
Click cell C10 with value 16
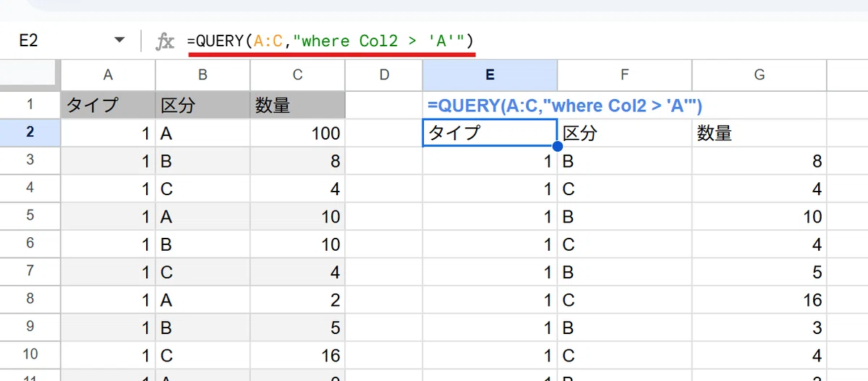tap(298, 354)
